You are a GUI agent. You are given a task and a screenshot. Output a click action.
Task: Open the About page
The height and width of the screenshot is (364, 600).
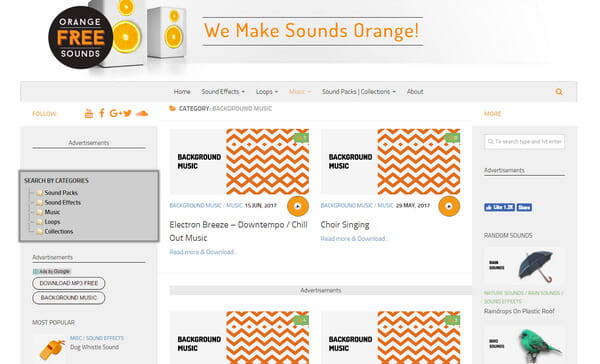click(x=415, y=92)
